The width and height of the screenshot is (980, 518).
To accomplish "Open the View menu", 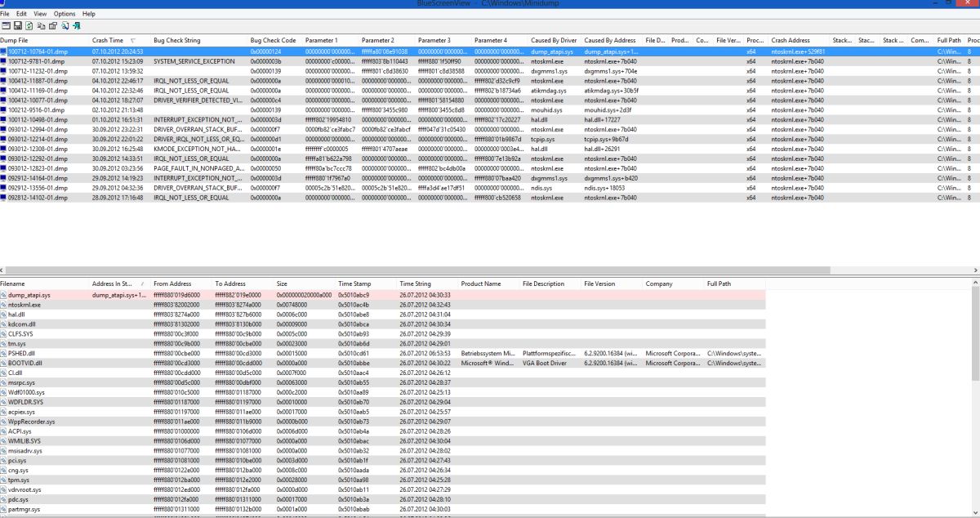I will pos(40,14).
